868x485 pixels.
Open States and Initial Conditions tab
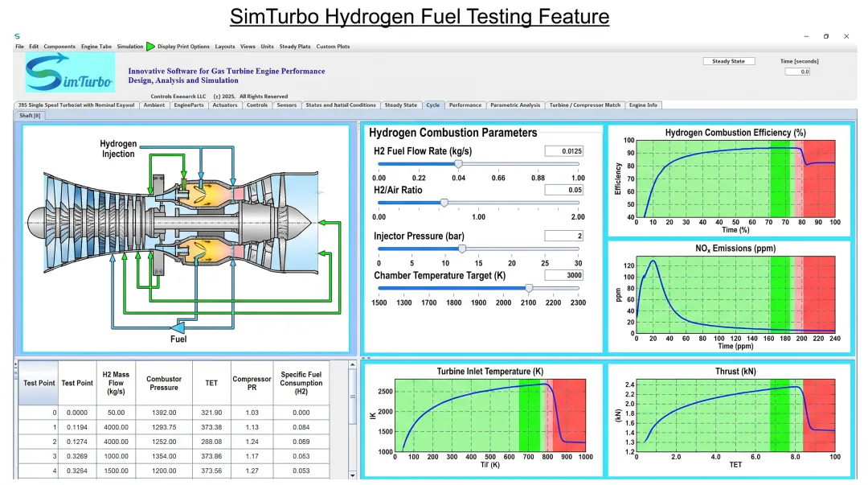[x=341, y=105]
